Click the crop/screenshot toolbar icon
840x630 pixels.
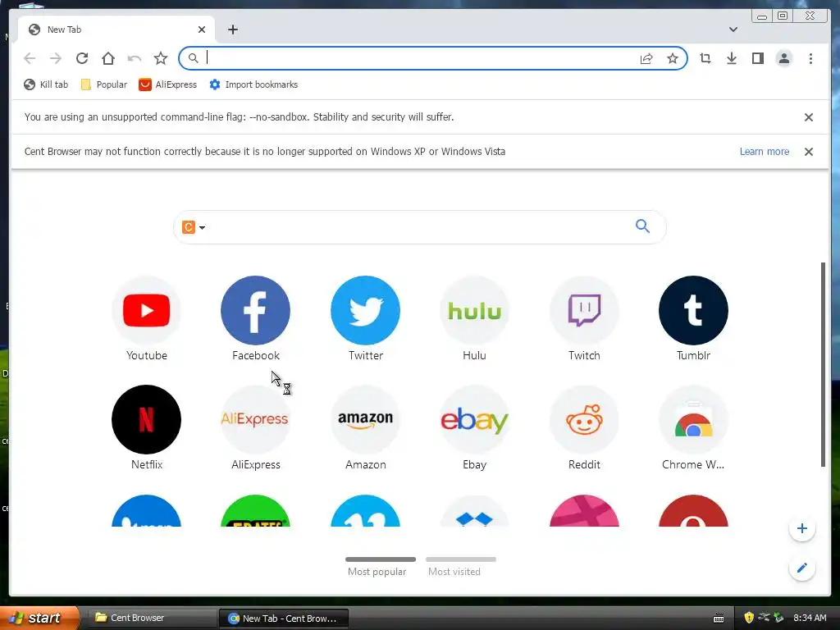click(x=705, y=58)
